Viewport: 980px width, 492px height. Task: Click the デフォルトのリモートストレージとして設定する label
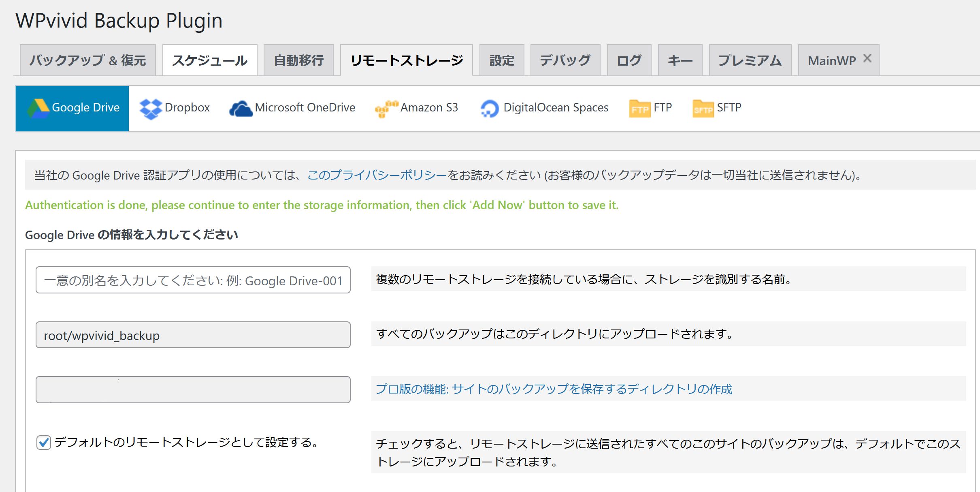pyautogui.click(x=187, y=442)
